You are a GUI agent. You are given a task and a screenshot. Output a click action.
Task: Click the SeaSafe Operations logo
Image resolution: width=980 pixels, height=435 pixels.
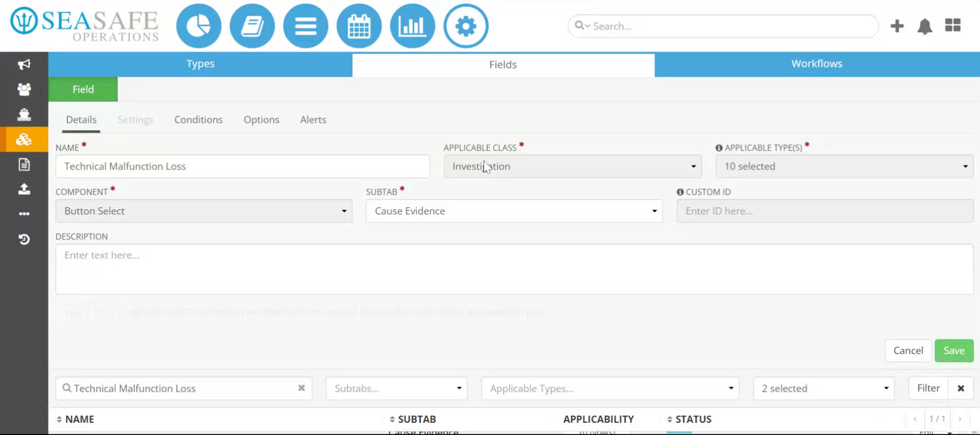point(85,25)
